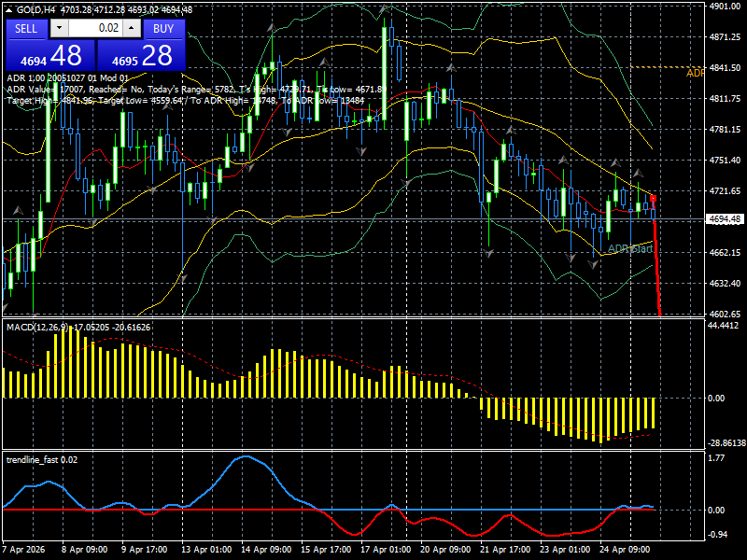Click the 14 Apr 09:00 time label
The height and width of the screenshot is (560, 747).
[x=266, y=549]
